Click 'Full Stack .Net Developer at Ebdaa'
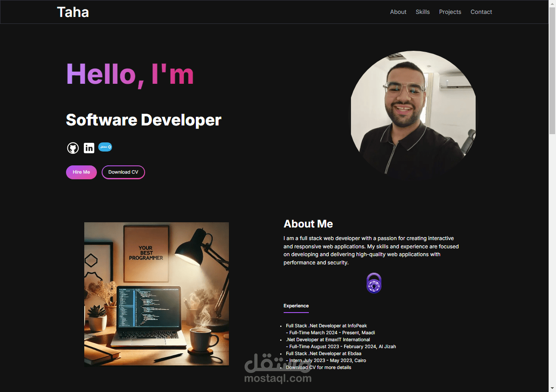Screen dimensions: 556x392 point(324,353)
